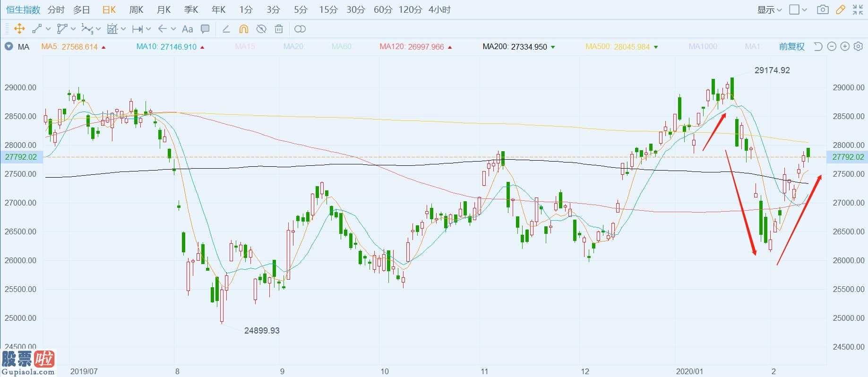Switch to 1分 one-minute chart
The width and height of the screenshot is (868, 377).
tap(246, 9)
